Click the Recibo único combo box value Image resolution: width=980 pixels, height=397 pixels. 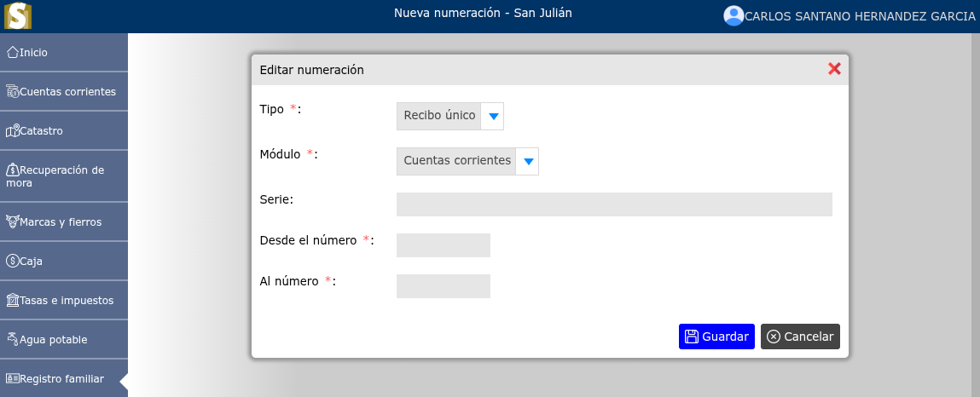pyautogui.click(x=439, y=116)
